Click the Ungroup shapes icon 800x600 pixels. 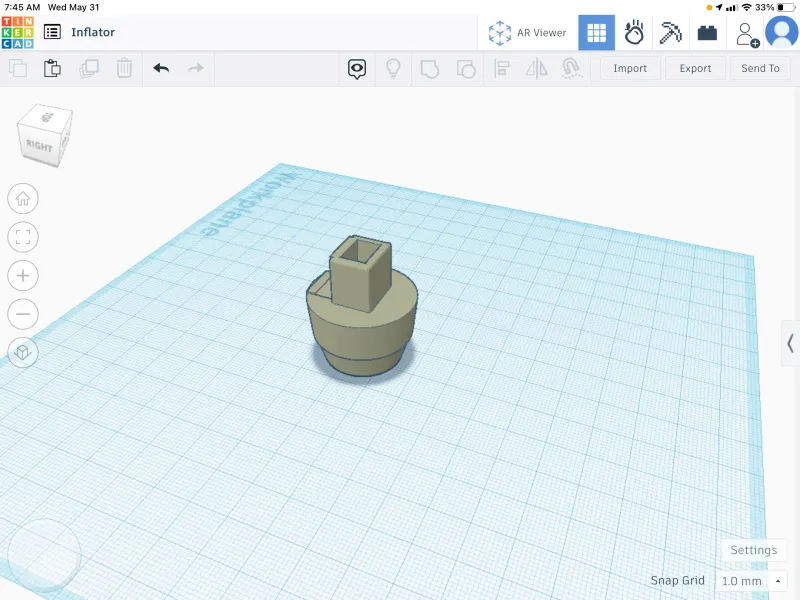click(x=466, y=69)
